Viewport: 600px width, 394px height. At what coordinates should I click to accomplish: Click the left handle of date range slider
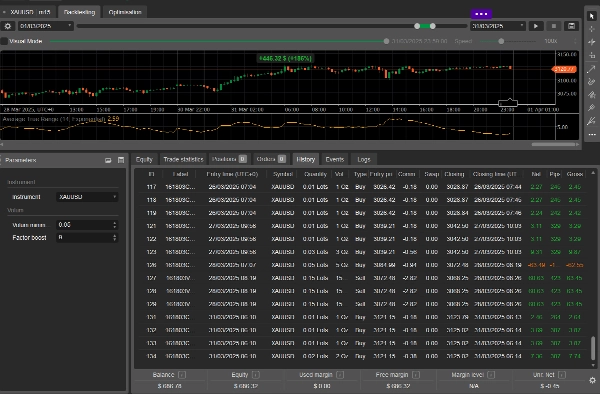click(417, 26)
